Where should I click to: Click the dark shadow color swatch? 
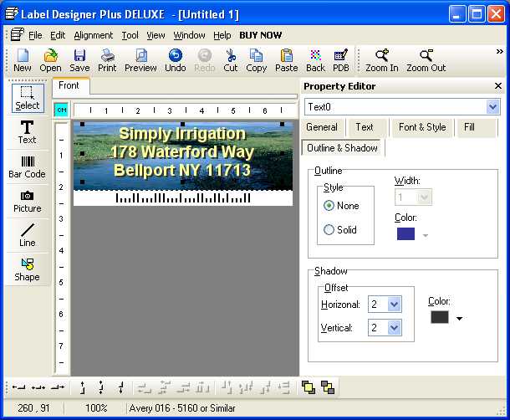point(440,317)
